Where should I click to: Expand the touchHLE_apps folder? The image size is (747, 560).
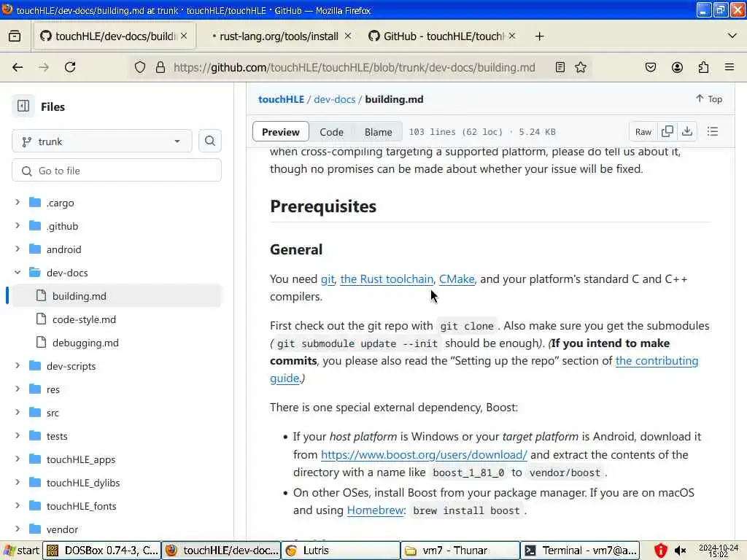tap(18, 459)
